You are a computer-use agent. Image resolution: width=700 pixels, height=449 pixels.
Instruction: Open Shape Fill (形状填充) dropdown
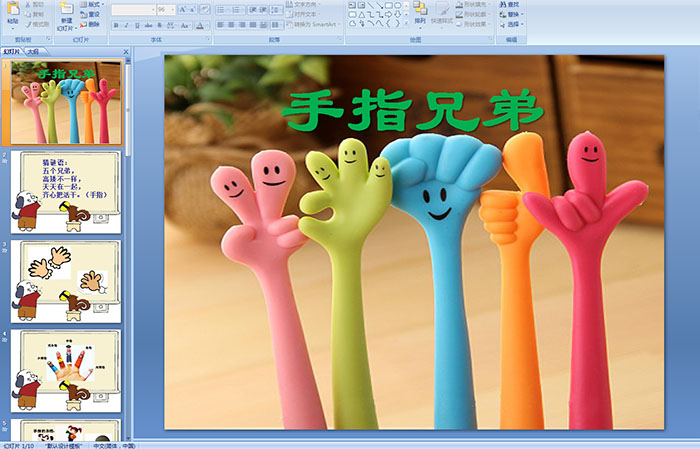tap(473, 4)
